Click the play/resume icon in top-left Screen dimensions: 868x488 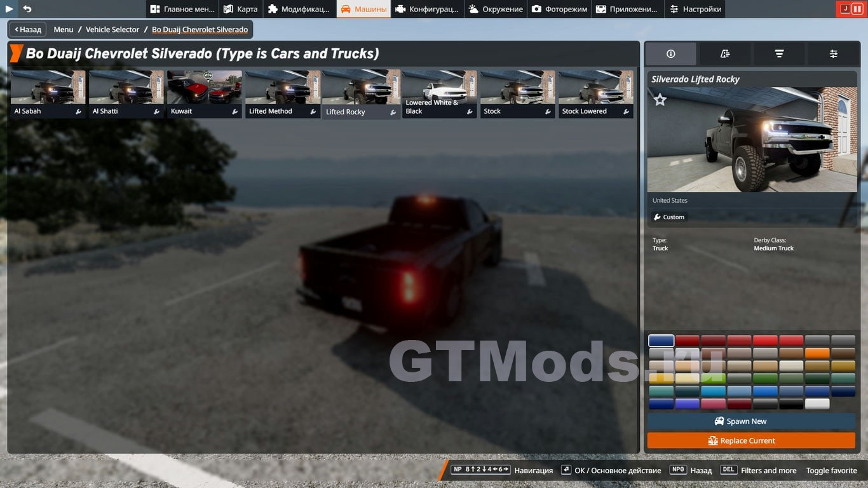(10, 9)
